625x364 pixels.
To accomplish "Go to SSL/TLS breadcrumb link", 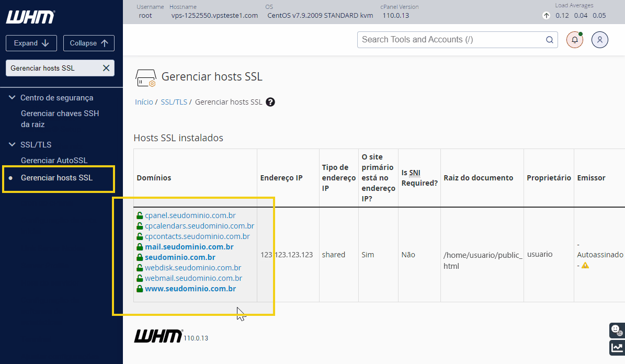I will (x=174, y=102).
